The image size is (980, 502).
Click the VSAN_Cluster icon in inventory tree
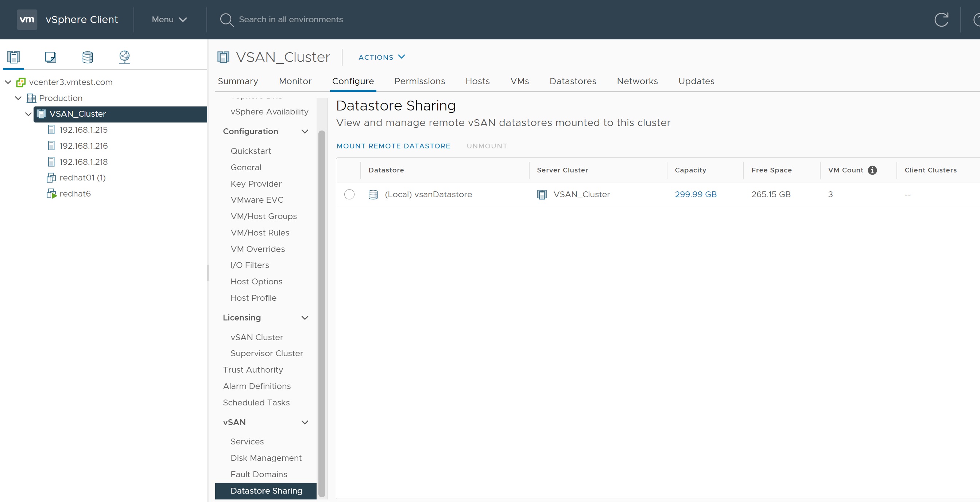(42, 114)
